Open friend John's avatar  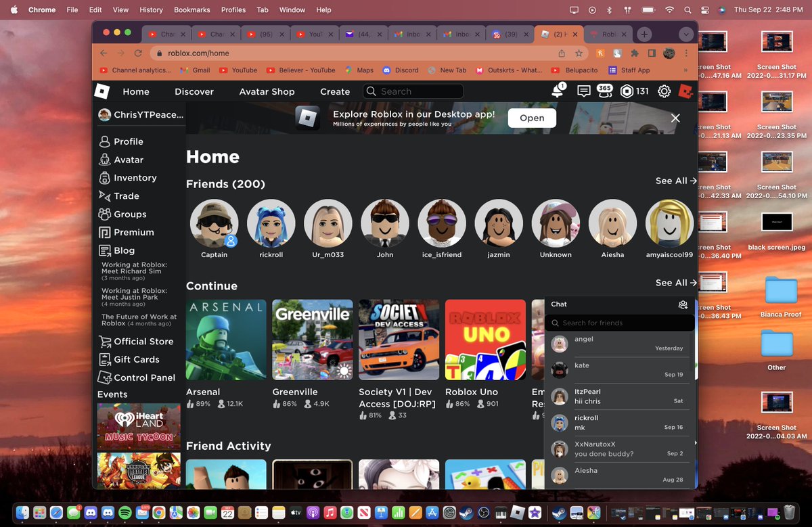point(385,223)
